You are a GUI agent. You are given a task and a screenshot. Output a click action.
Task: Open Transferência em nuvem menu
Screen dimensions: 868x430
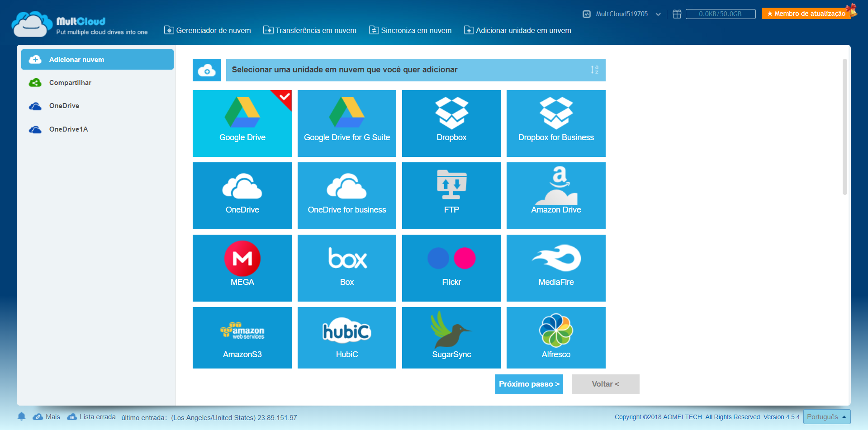pos(310,30)
